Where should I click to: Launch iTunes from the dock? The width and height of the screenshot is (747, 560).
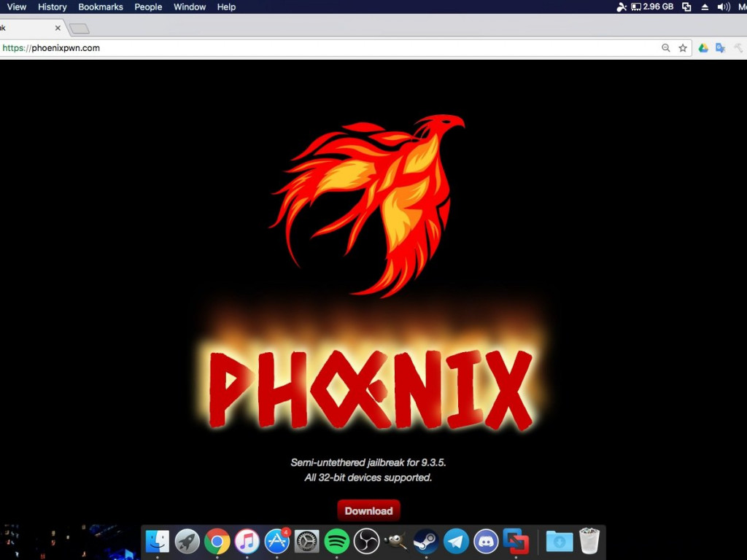pos(247,541)
